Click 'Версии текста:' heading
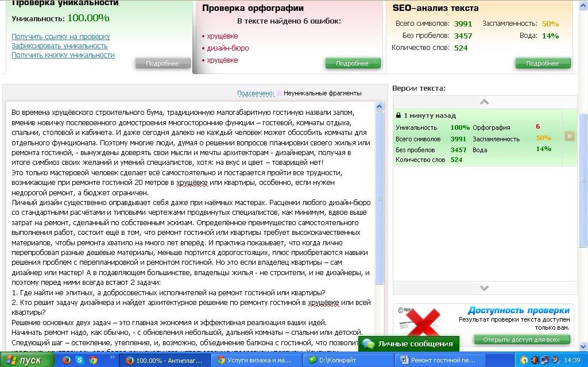The height and width of the screenshot is (367, 588). [419, 88]
